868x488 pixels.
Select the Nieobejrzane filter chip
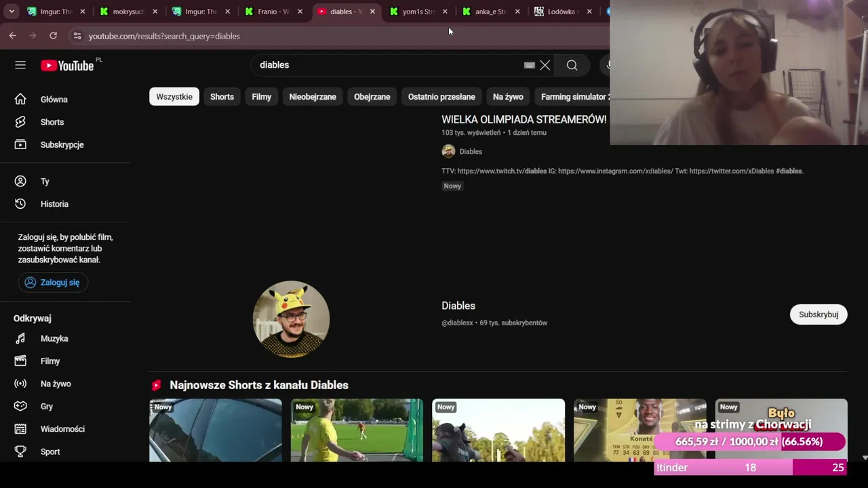click(x=313, y=97)
